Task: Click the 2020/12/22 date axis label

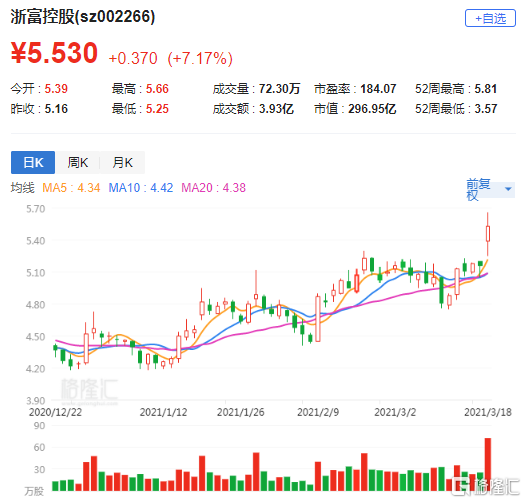Action: click(55, 412)
